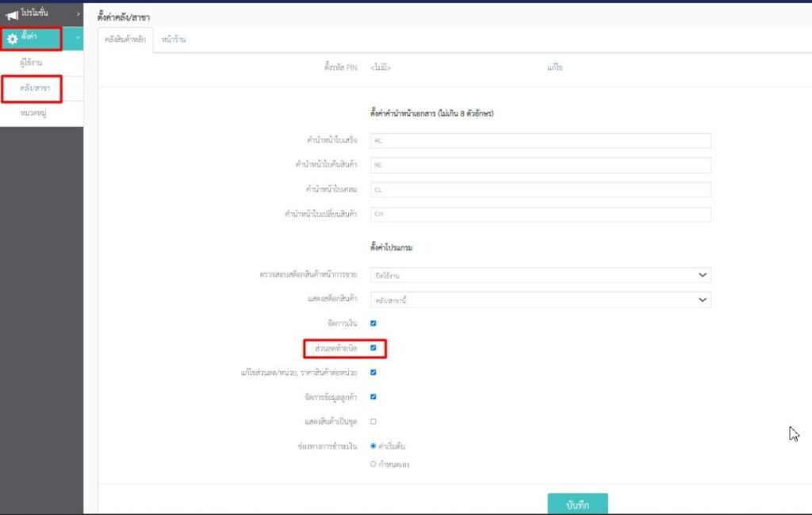Click the receipt prefix field containing RC
The width and height of the screenshot is (812, 515).
(x=540, y=140)
